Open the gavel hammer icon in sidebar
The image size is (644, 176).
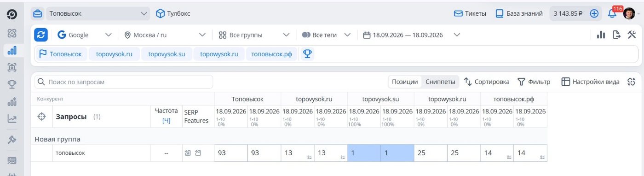tap(12, 140)
